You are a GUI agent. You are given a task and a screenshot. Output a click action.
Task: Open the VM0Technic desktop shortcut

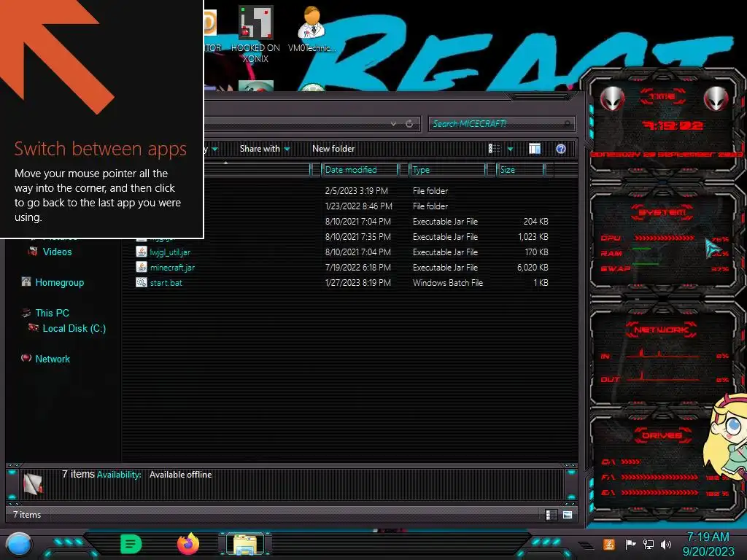[311, 29]
